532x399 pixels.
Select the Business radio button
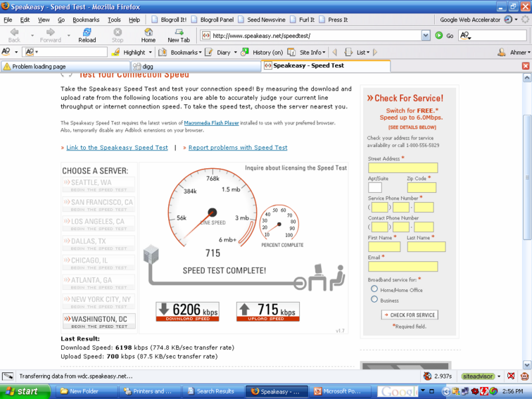(x=374, y=299)
